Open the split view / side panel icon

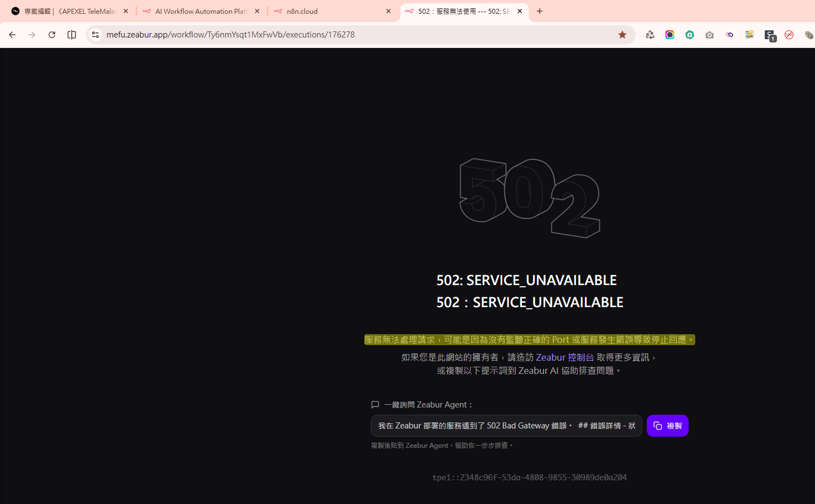[x=72, y=35]
